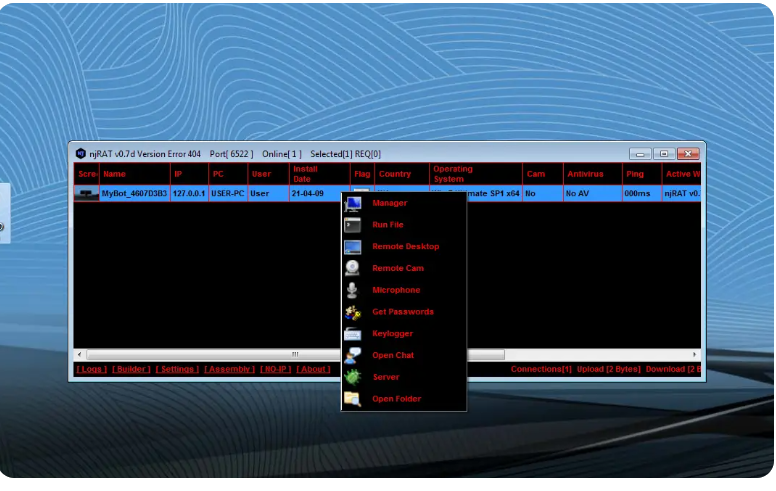Click the USER-PC cell
Viewport: 776px width, 491px height.
(x=228, y=194)
